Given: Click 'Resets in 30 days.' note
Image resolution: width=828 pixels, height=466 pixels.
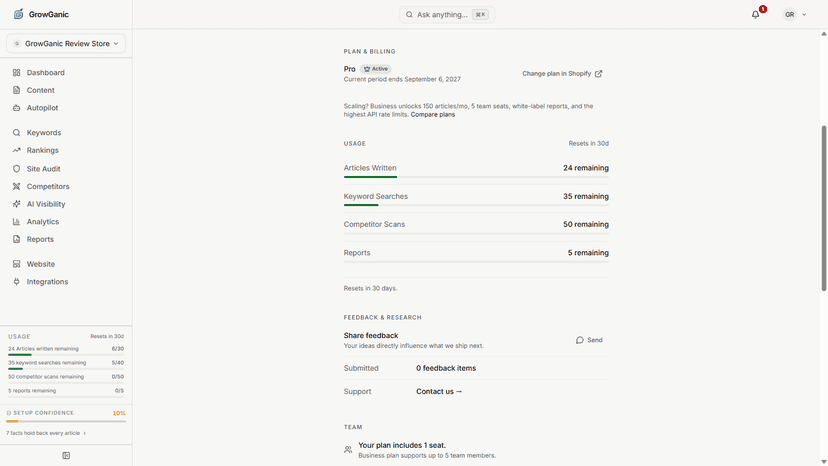Looking at the screenshot, I should (370, 288).
